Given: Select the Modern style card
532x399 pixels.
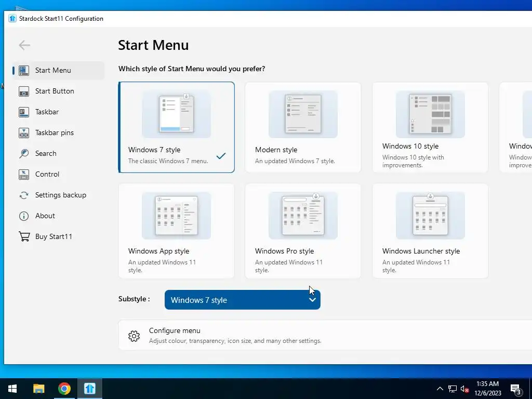Looking at the screenshot, I should coord(303,127).
